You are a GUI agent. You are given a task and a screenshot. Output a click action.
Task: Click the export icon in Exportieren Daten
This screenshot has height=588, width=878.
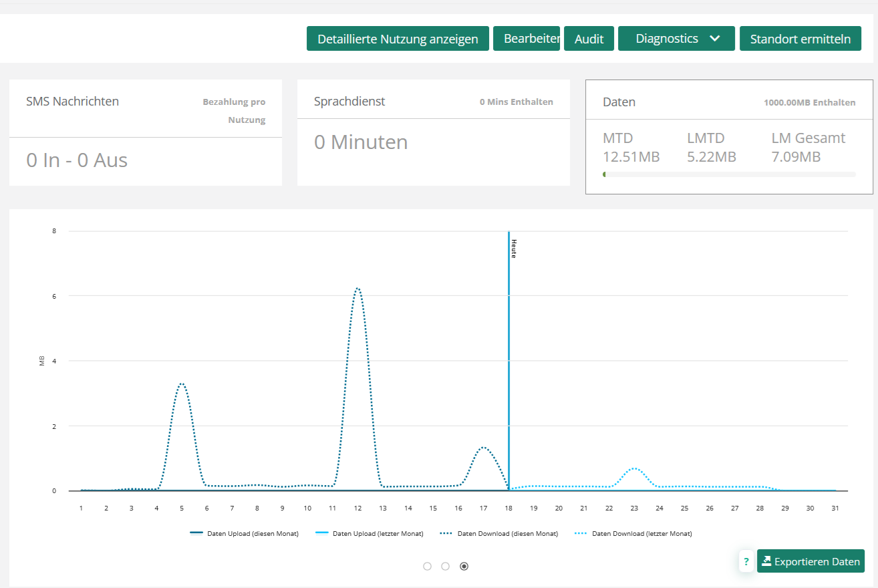[x=766, y=561]
